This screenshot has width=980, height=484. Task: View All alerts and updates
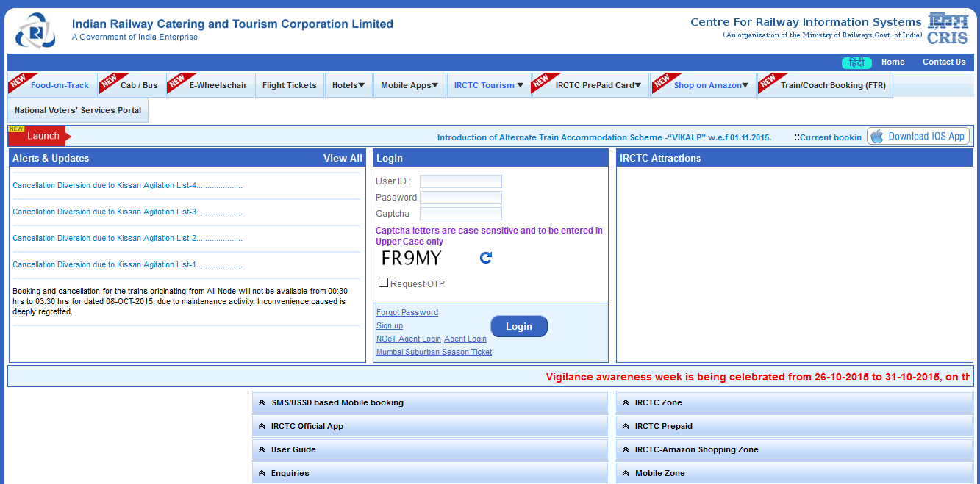[x=343, y=158]
